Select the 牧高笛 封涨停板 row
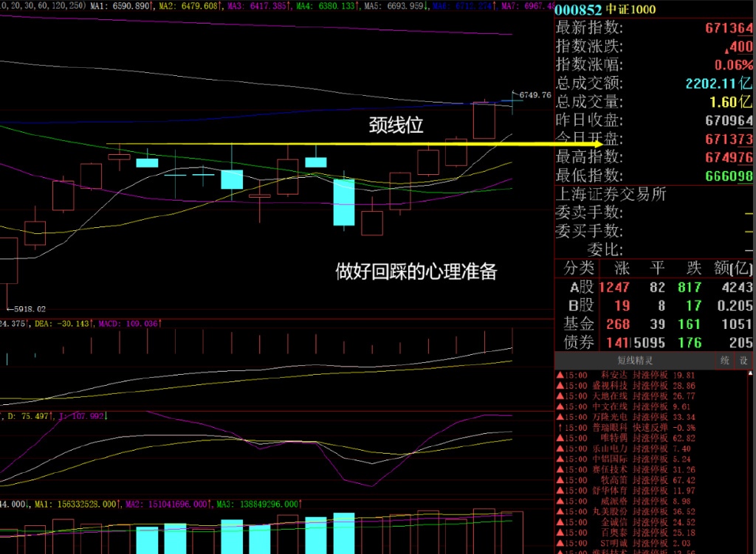The height and width of the screenshot is (554, 756). click(626, 480)
